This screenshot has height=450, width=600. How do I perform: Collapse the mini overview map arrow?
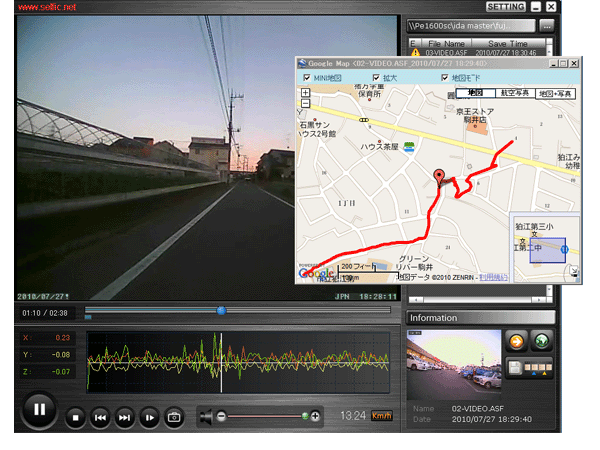574,271
